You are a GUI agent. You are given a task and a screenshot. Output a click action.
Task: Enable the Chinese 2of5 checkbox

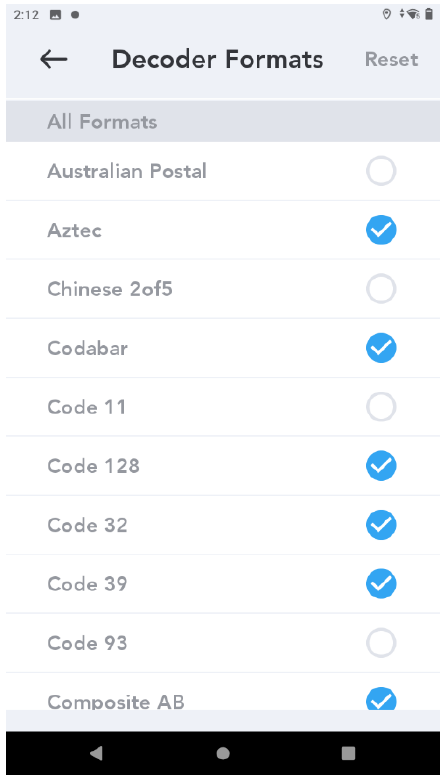click(381, 289)
